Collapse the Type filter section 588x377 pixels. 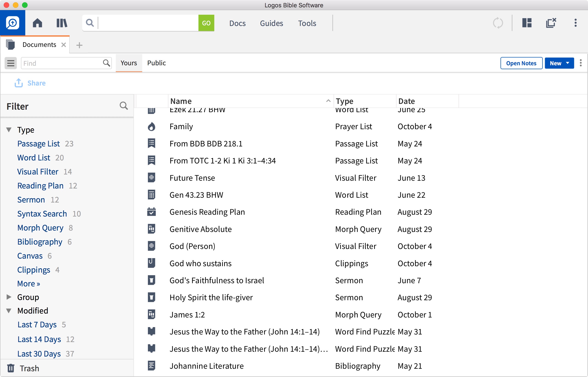pos(9,130)
